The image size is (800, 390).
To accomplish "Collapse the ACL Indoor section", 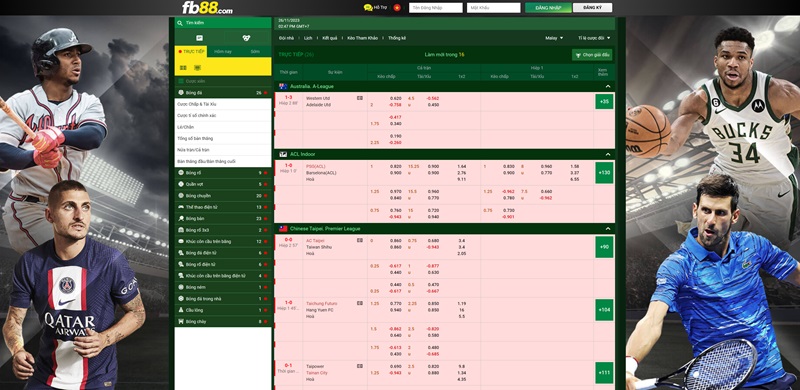I will [x=608, y=154].
